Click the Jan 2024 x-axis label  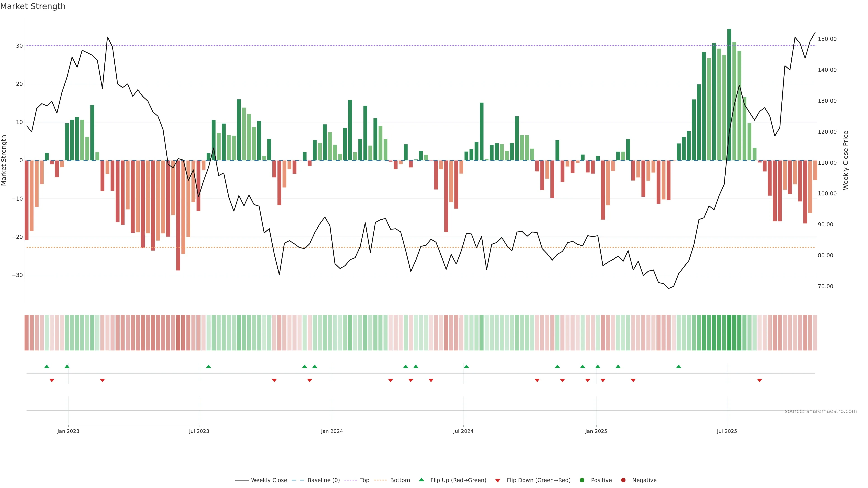332,431
